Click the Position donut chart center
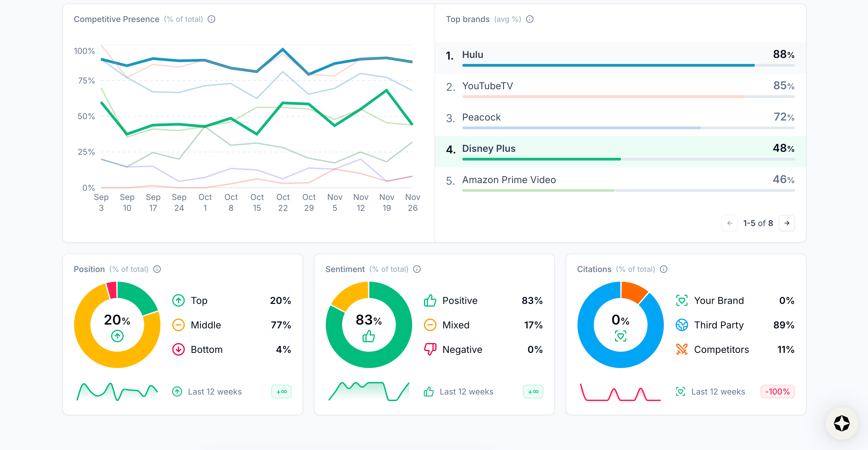This screenshot has width=868, height=450. click(117, 325)
